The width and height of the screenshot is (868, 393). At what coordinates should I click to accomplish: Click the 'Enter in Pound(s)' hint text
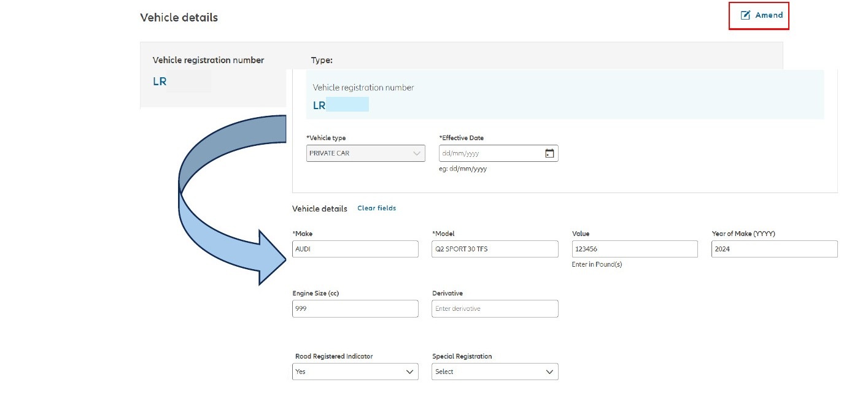coord(597,265)
